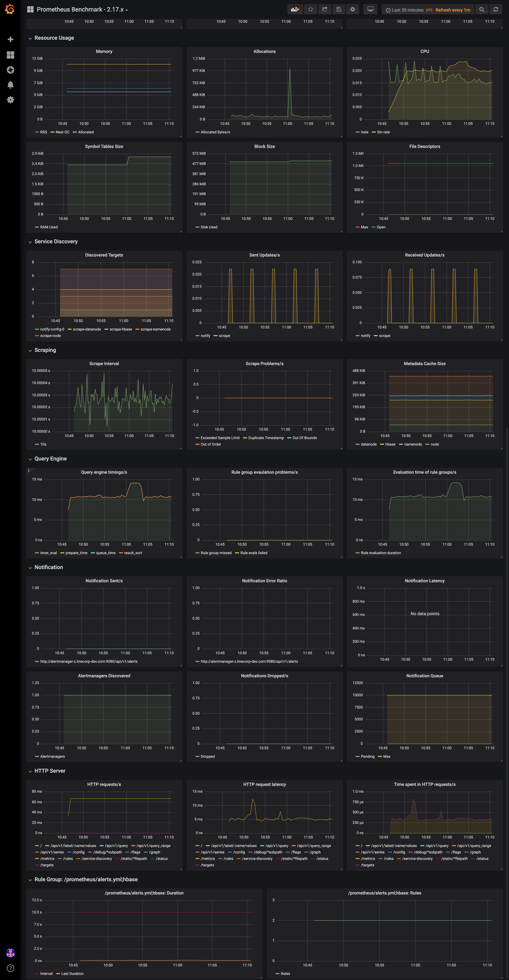Screen dimensions: 509x980
Task: Star this dashboard as favorite
Action: tap(310, 10)
